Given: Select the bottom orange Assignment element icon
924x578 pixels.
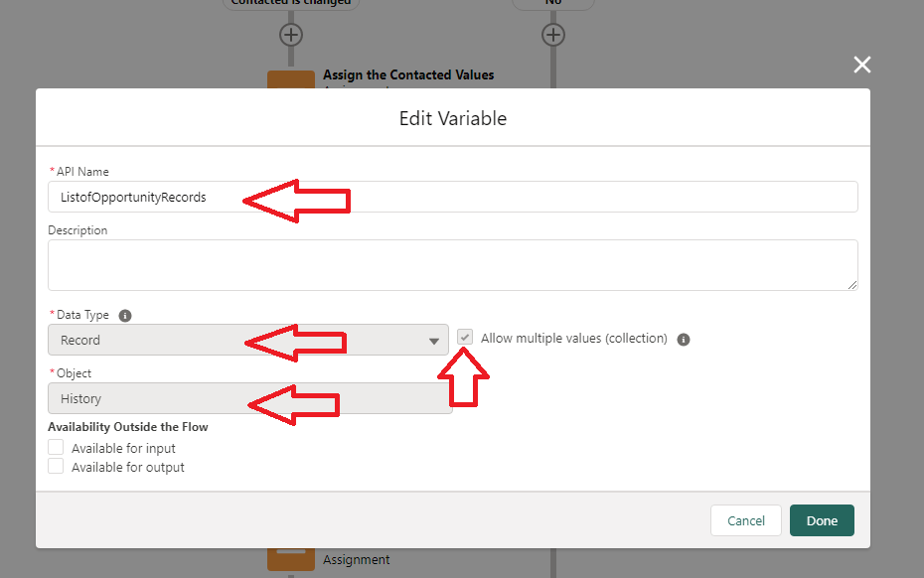Looking at the screenshot, I should pyautogui.click(x=290, y=558).
